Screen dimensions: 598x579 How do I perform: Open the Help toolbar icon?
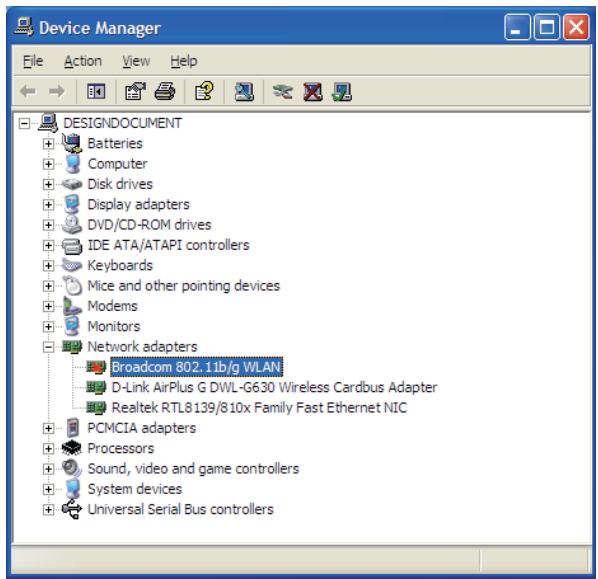tap(204, 92)
